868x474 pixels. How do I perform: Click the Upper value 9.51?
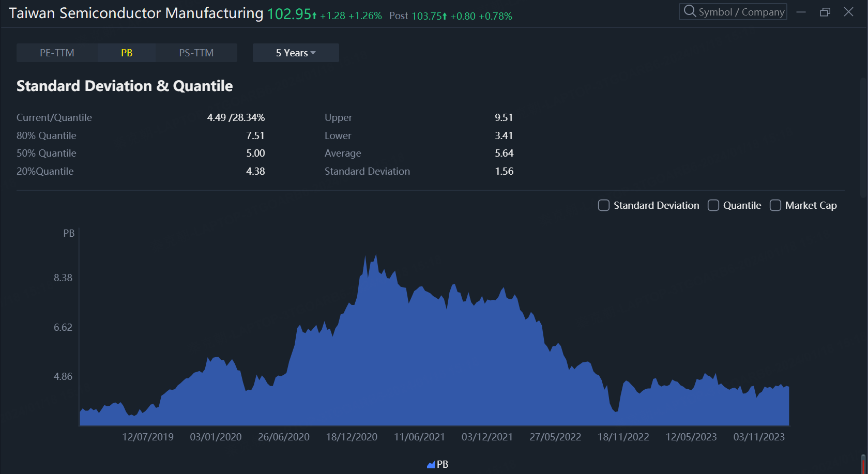[x=504, y=117]
